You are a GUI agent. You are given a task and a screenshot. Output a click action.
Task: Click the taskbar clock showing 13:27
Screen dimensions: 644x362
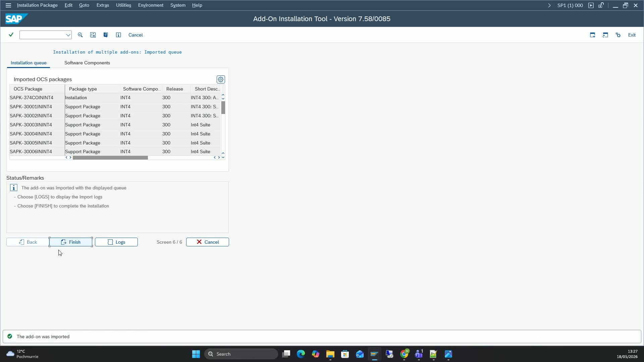(627, 354)
